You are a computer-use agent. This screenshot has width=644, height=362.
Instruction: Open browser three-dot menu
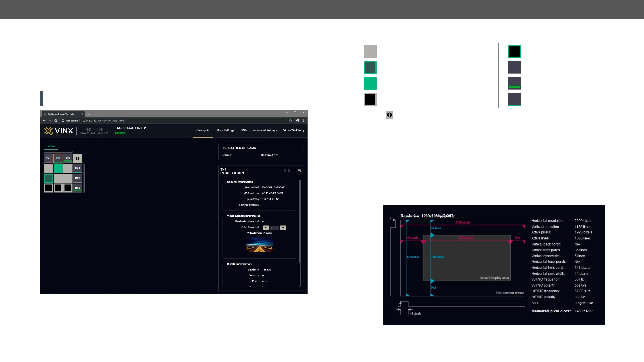point(304,121)
